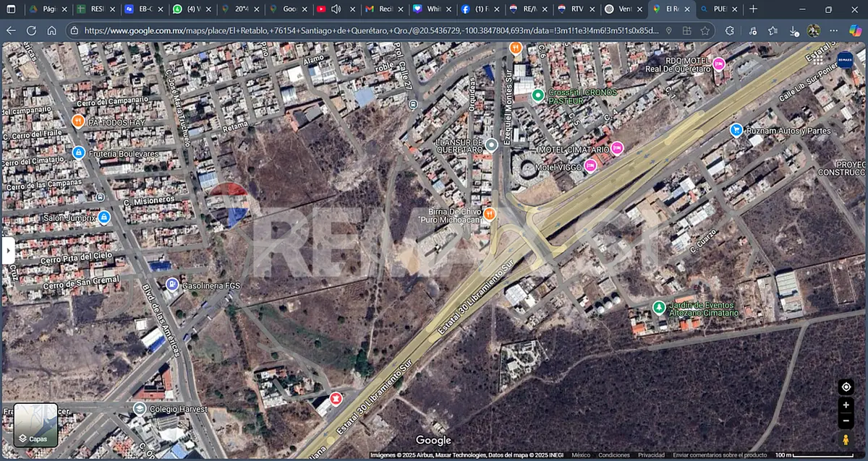This screenshot has width=868, height=461.
Task: Click the location permission icon in the address bar
Action: click(668, 31)
